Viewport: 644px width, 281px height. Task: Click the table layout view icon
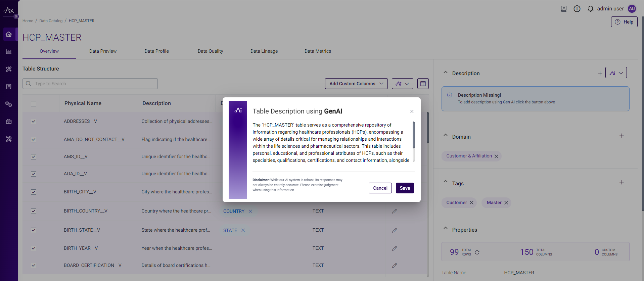(423, 84)
